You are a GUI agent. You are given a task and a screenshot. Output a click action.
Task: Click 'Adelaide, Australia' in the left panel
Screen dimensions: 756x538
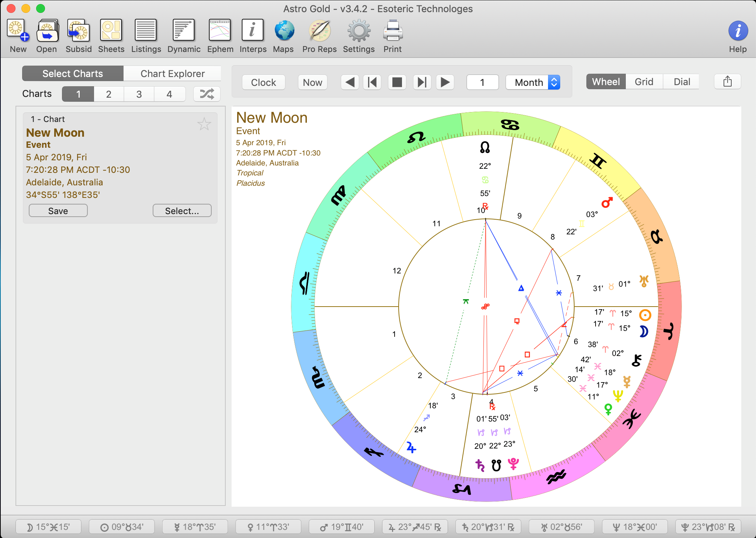pos(65,182)
